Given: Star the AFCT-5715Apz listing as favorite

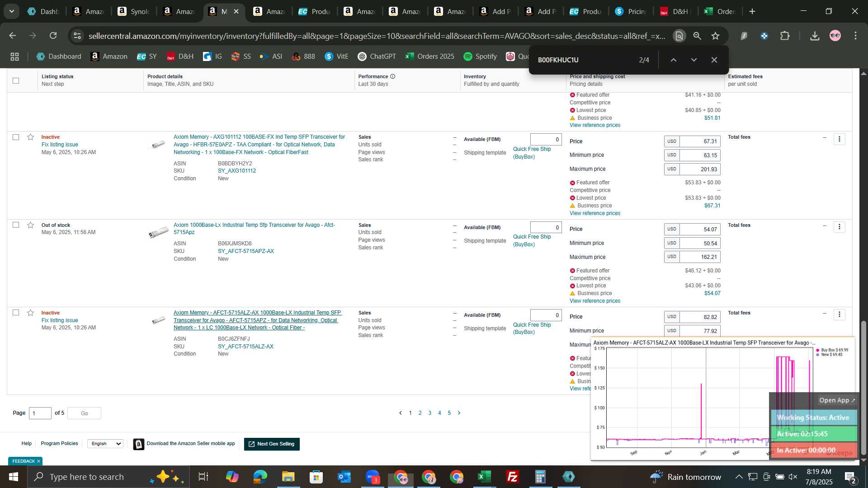Looking at the screenshot, I should (30, 225).
